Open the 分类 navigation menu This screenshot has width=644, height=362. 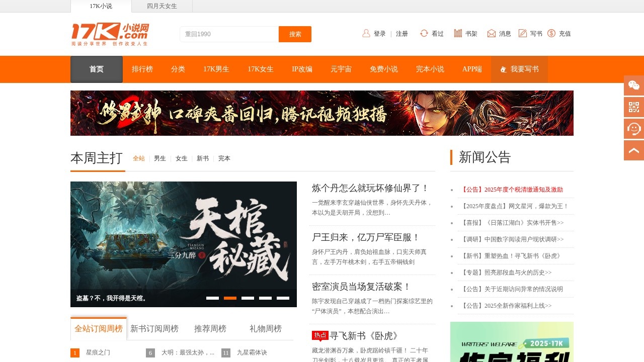178,69
